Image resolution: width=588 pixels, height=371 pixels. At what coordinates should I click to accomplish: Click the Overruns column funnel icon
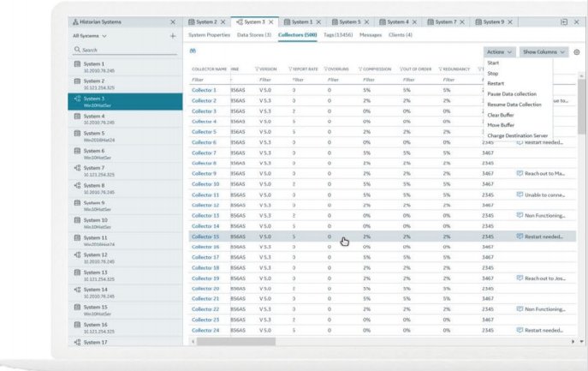click(326, 69)
